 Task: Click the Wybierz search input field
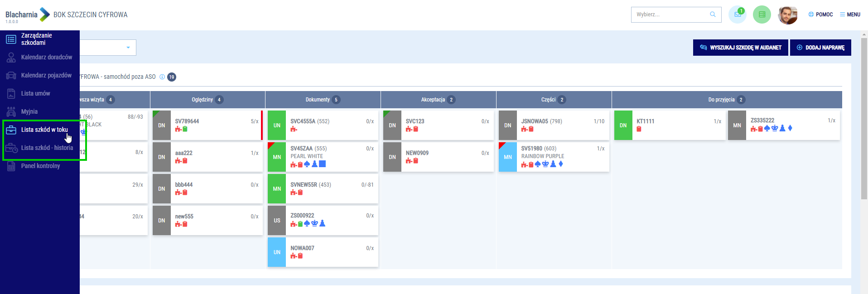click(x=670, y=14)
